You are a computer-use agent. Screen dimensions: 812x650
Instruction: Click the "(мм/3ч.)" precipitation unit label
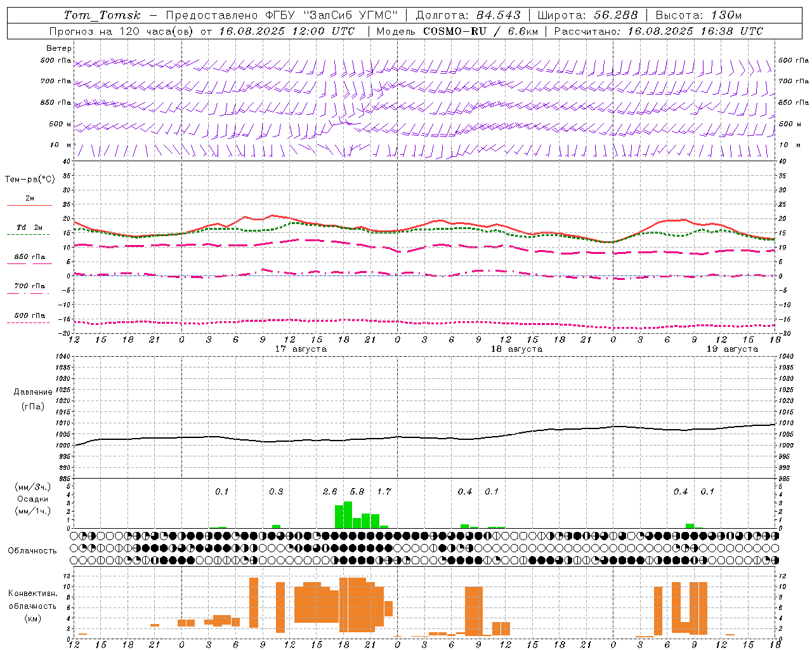[33, 487]
